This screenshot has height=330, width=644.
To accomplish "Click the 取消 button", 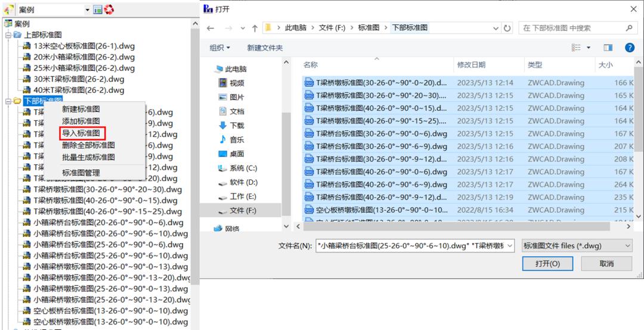I will (x=606, y=263).
